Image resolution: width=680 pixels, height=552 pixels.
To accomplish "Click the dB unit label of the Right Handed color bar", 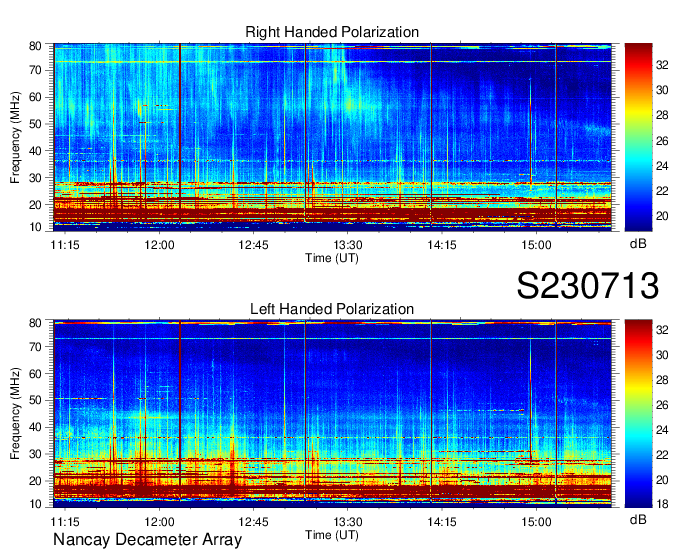I will click(x=638, y=244).
